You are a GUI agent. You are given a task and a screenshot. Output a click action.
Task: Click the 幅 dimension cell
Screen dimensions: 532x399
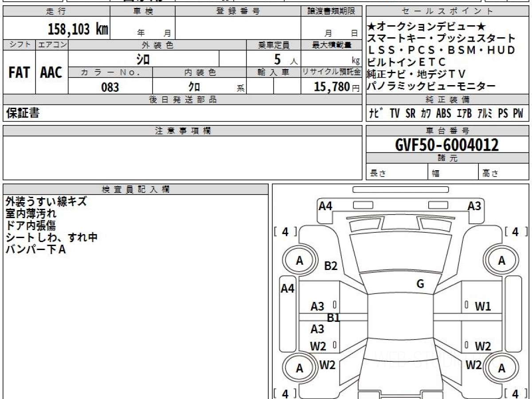coord(453,172)
